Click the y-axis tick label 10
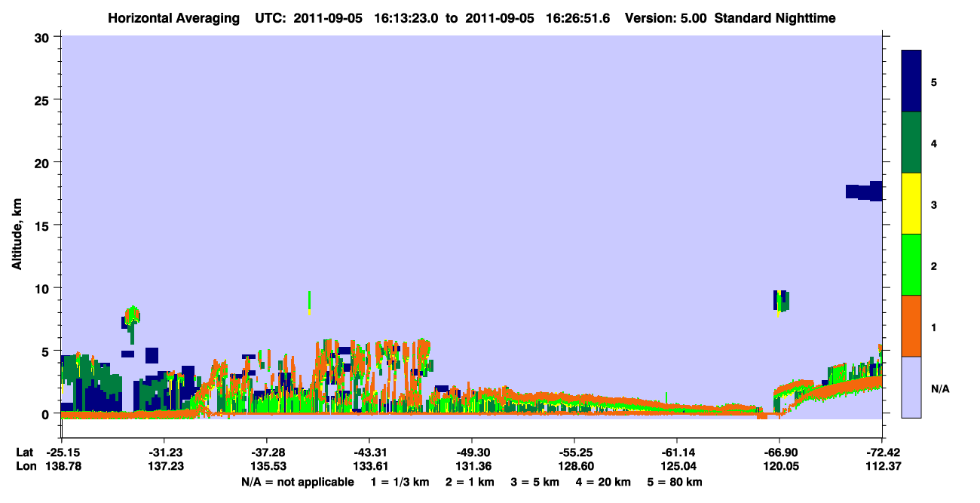980x503 pixels. pyautogui.click(x=44, y=288)
